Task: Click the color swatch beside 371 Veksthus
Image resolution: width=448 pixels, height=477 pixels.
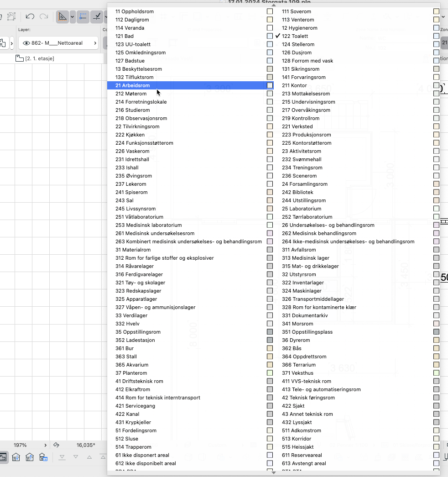Action: tap(436, 373)
